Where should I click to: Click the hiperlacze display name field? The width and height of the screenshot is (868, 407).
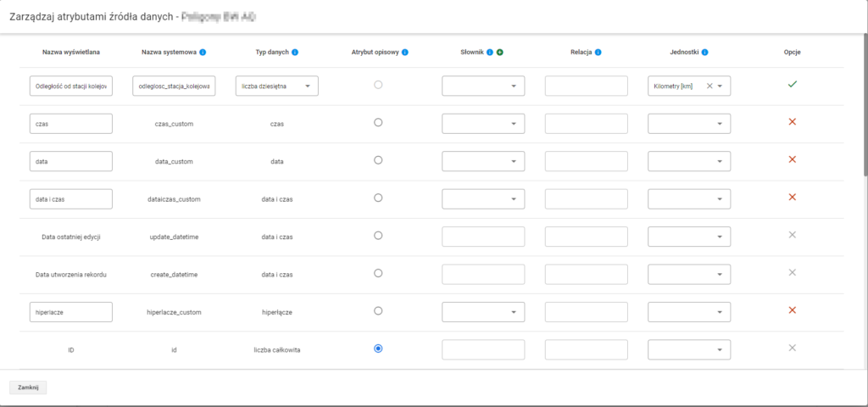(70, 311)
